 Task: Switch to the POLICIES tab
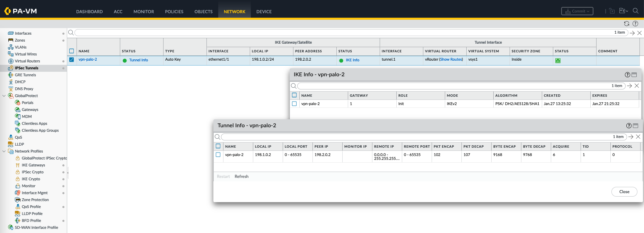click(174, 11)
